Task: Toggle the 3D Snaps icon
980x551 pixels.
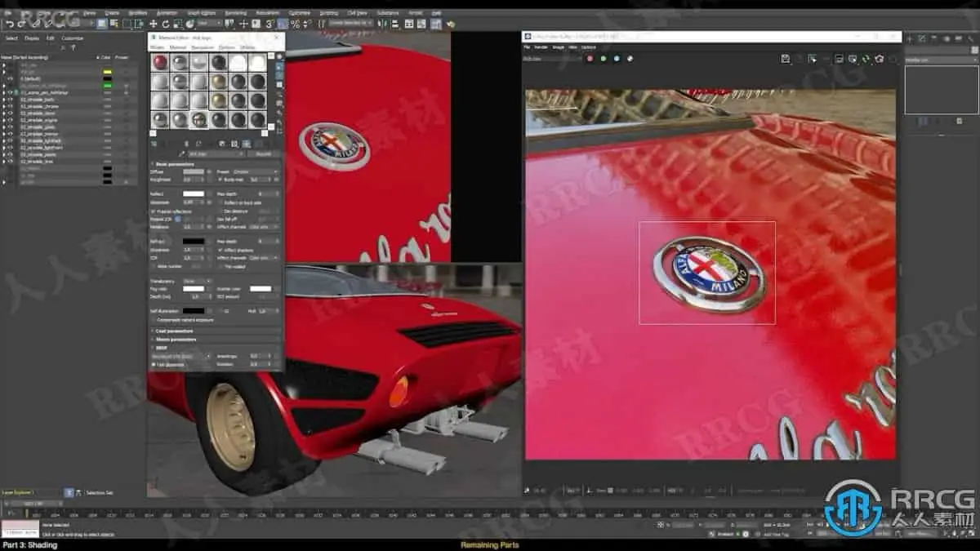Action: (x=269, y=24)
